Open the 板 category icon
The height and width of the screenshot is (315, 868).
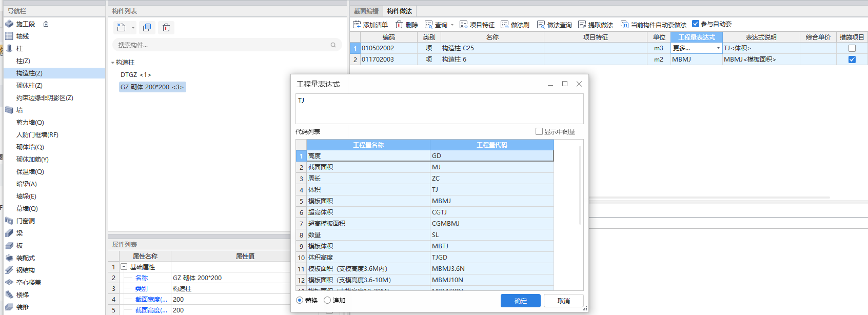[9, 245]
